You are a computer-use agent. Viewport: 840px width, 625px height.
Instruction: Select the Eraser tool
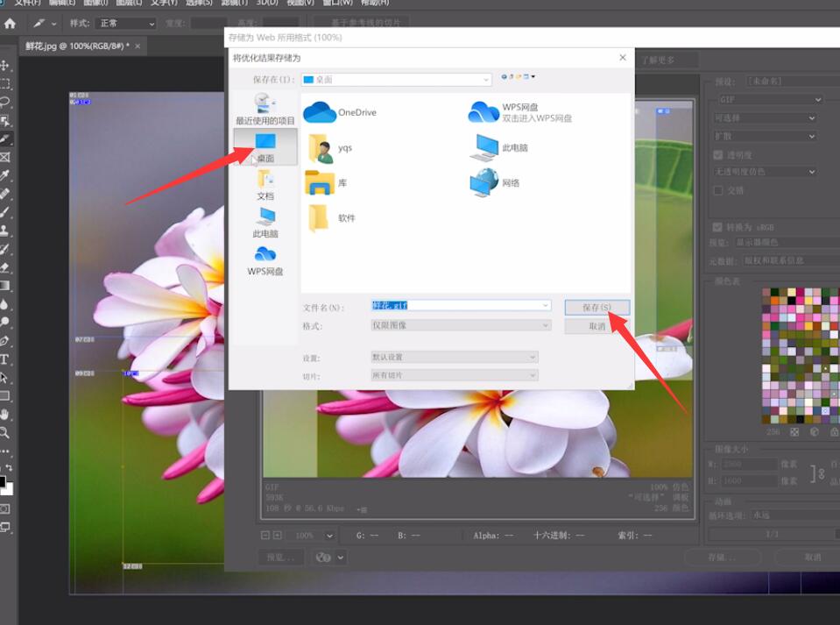5,267
